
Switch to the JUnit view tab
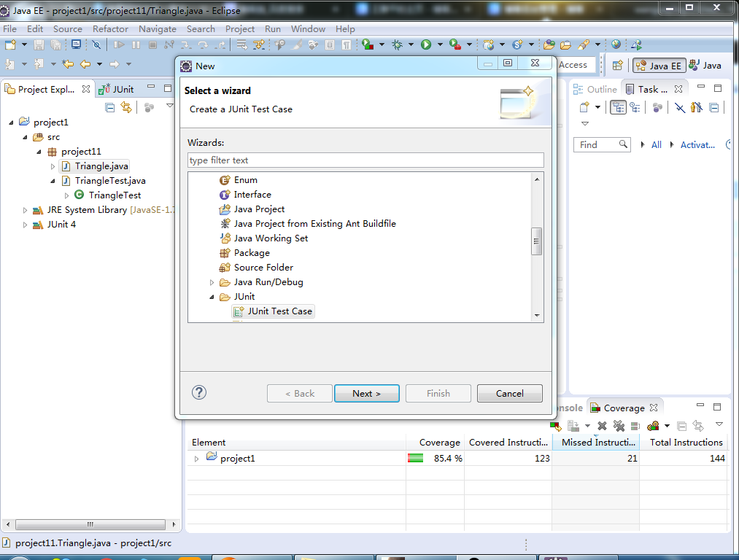(x=117, y=89)
